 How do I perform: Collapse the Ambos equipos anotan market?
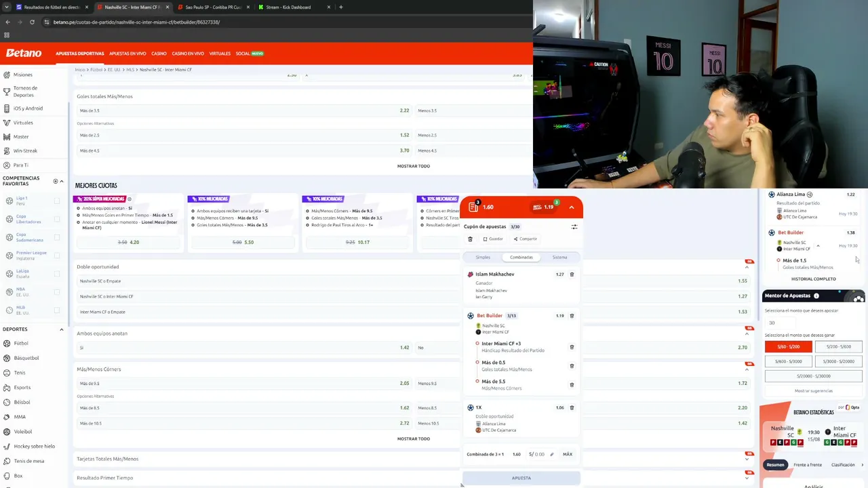747,333
